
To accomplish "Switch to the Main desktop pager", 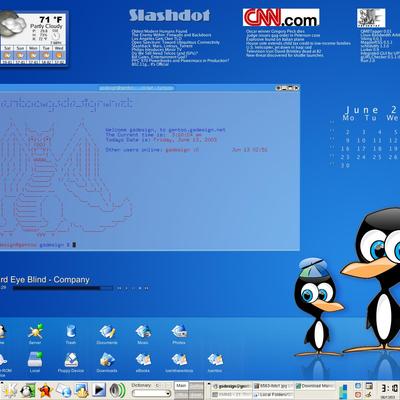I will pyautogui.click(x=182, y=386).
